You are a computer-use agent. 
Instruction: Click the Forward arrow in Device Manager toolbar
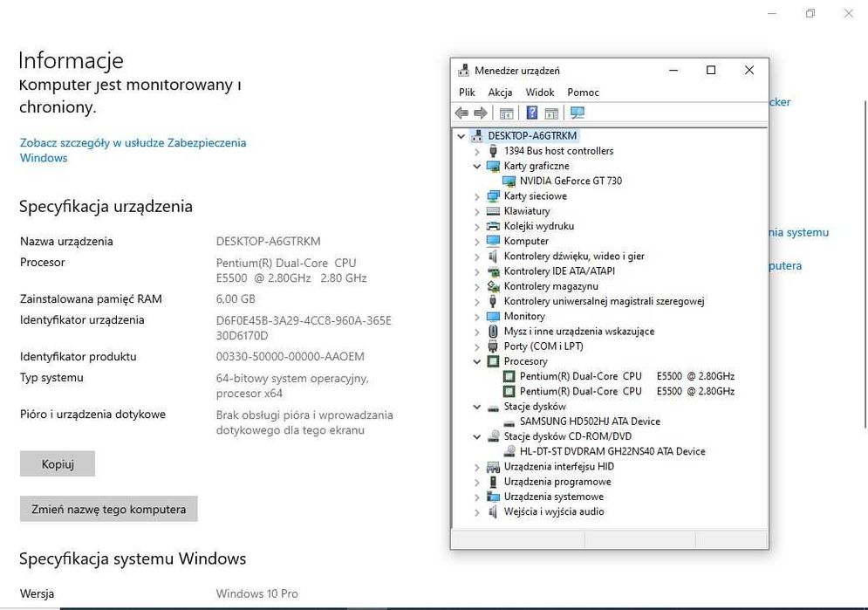481,113
